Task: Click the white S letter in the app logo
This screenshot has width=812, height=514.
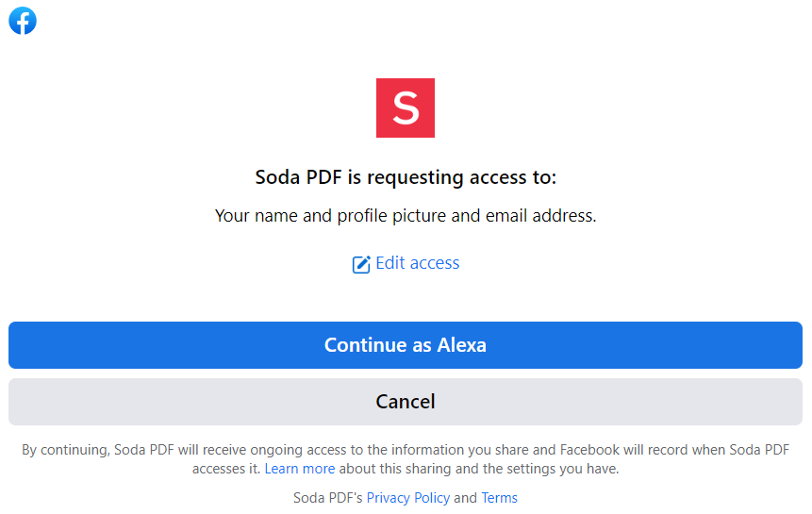Action: tap(406, 108)
